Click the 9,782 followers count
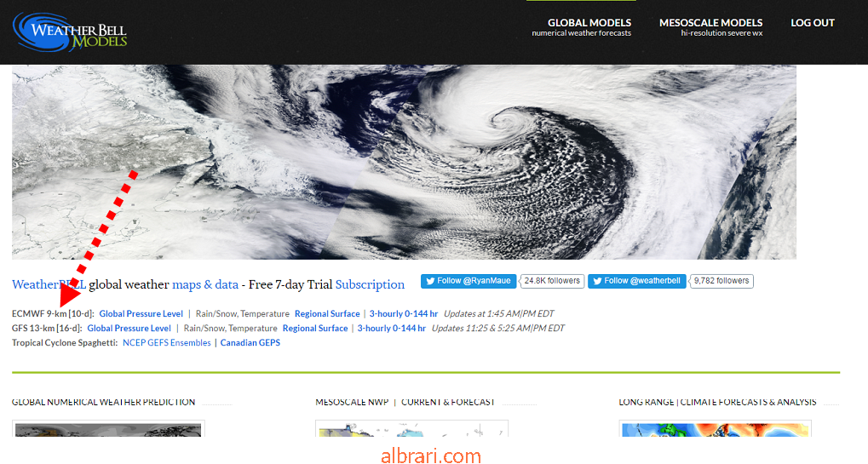 tap(721, 281)
